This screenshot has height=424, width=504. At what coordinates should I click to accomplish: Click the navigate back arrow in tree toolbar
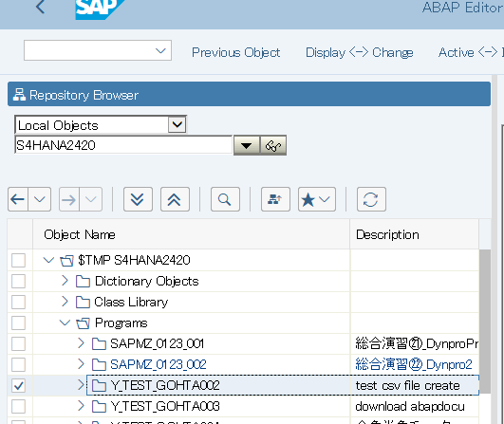coord(18,199)
